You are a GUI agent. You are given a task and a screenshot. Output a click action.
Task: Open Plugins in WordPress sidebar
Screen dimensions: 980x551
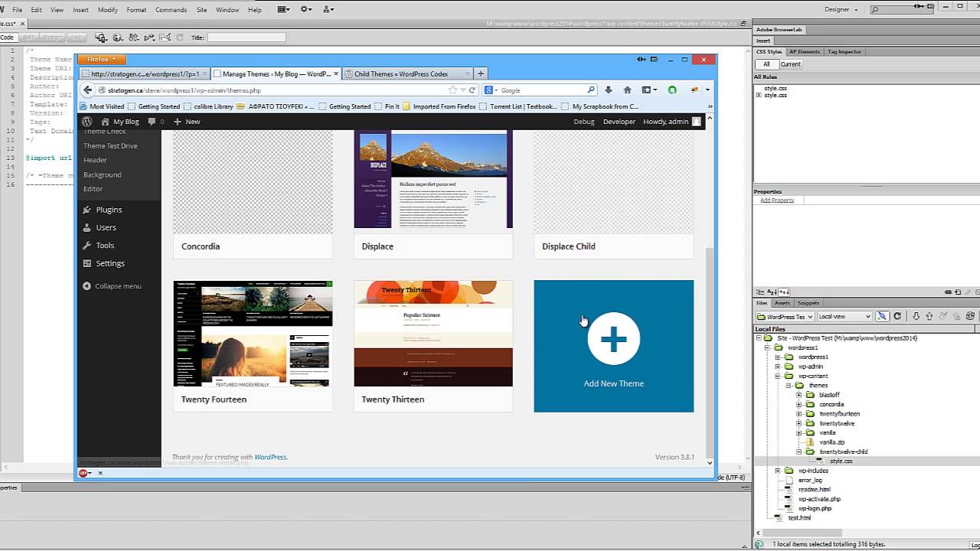coord(109,210)
